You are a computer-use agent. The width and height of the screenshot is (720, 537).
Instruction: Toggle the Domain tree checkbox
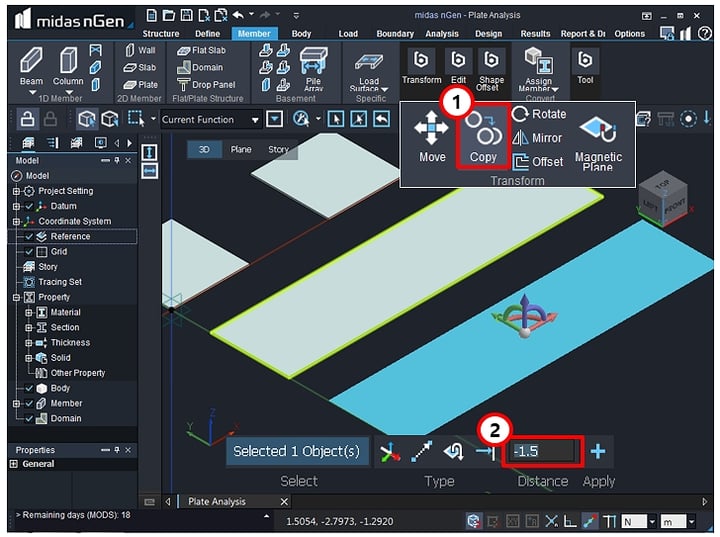29,418
